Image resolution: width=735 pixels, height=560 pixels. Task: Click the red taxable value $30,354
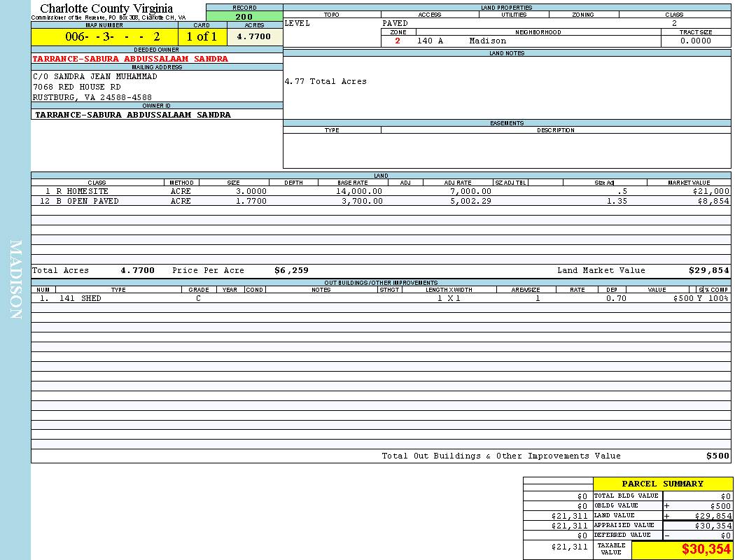coord(706,549)
